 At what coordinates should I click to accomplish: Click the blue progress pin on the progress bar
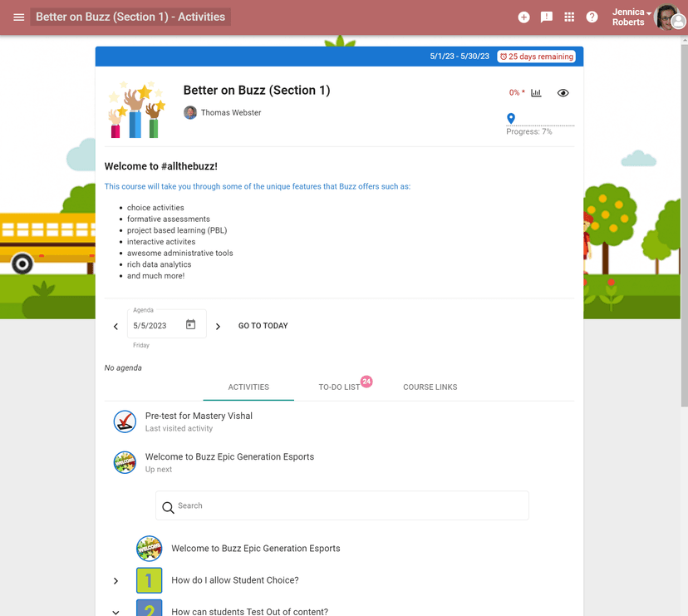click(512, 118)
